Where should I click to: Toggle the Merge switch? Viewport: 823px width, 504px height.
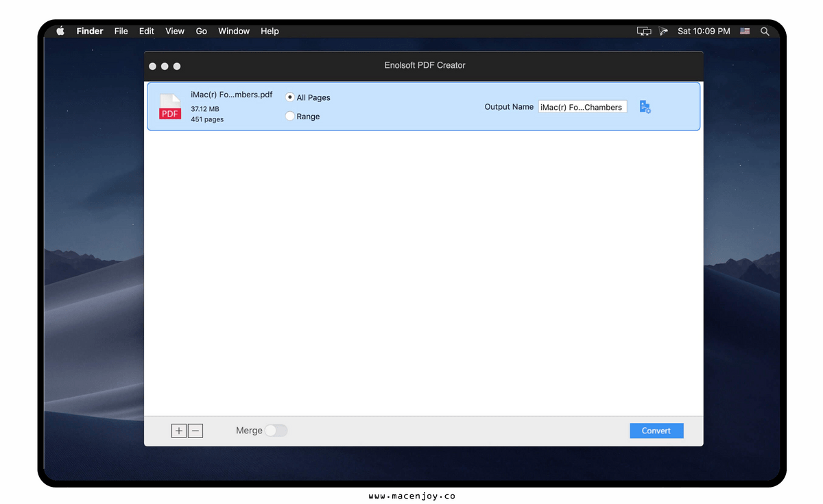[276, 431]
